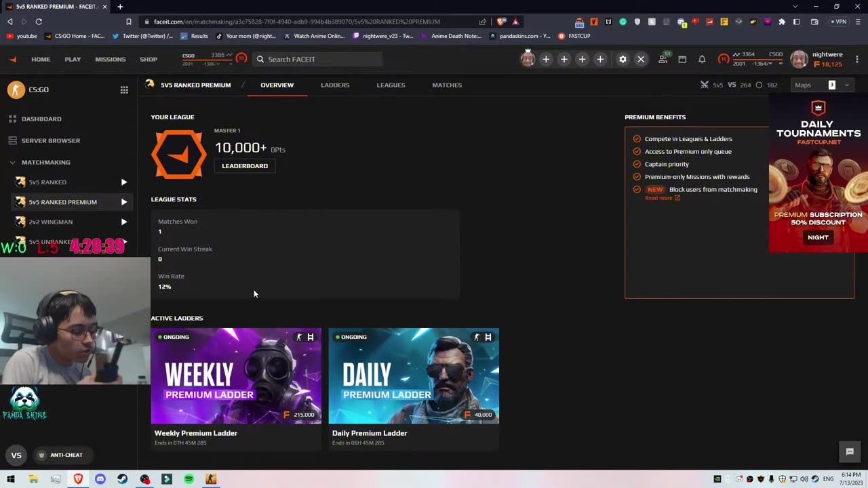Screen dimensions: 868x488
Task: Open Server Browser in sidebar
Action: pyautogui.click(x=50, y=140)
